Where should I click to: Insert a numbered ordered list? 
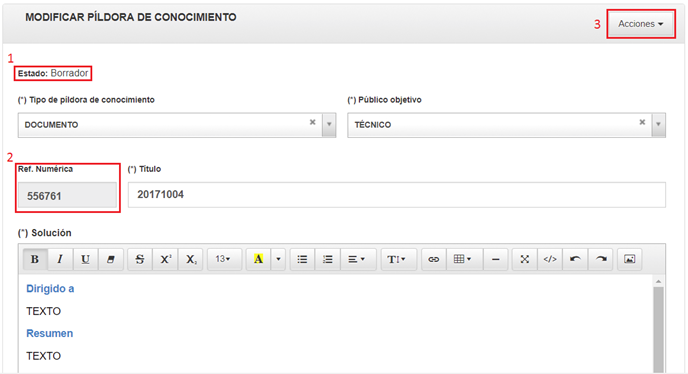327,259
